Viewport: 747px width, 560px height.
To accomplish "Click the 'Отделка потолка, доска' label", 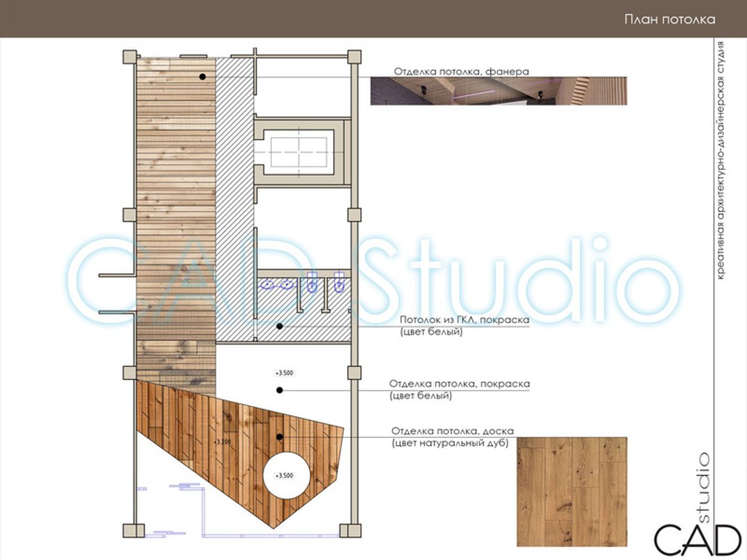I will click(453, 431).
